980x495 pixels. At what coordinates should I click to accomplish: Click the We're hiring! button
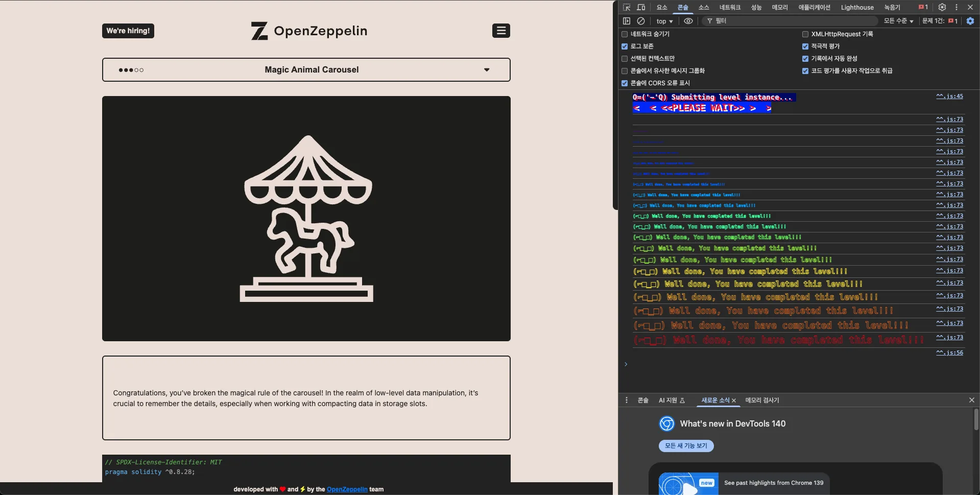(128, 31)
